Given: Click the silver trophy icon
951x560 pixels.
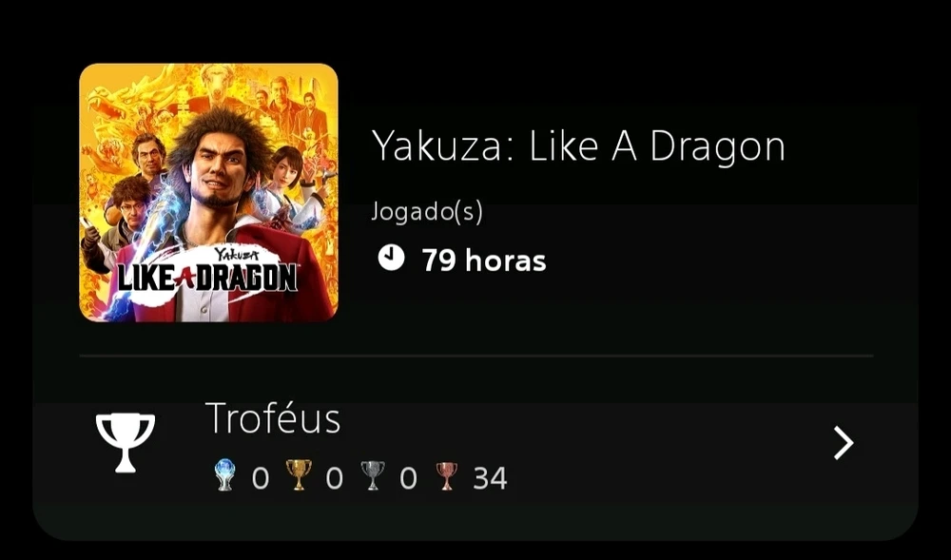Looking at the screenshot, I should 373,475.
